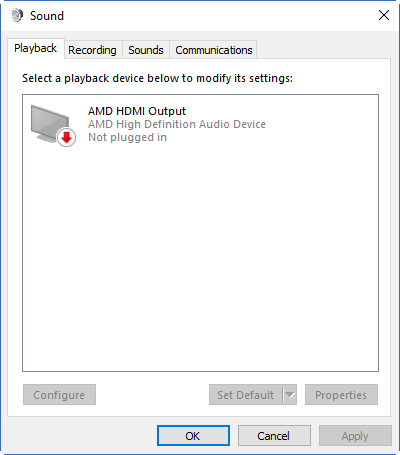Confirm with the OK button

pos(193,436)
